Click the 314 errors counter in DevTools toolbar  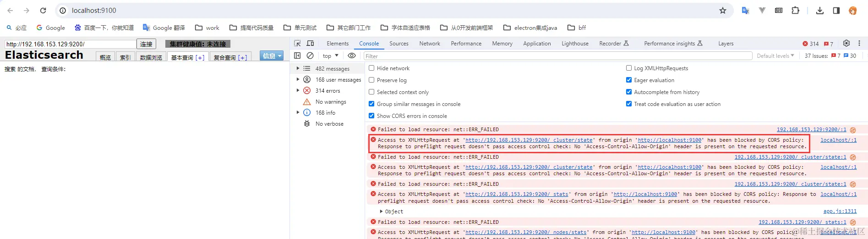click(811, 44)
